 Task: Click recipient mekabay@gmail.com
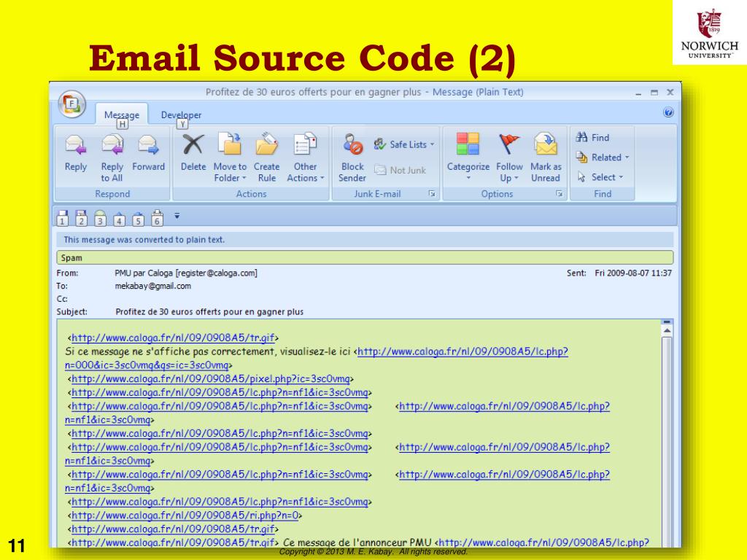point(153,286)
